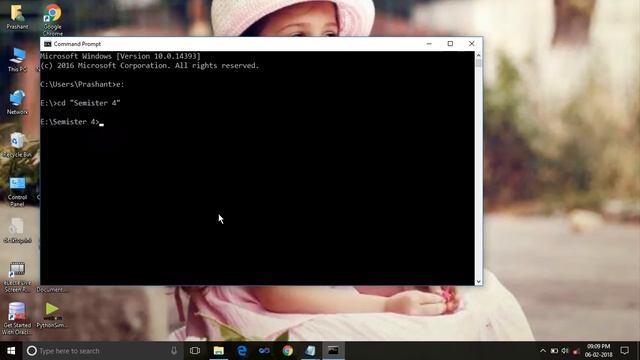The image size is (640, 360).
Task: Launch Microsoft Edge from the taskbar
Action: 242,351
